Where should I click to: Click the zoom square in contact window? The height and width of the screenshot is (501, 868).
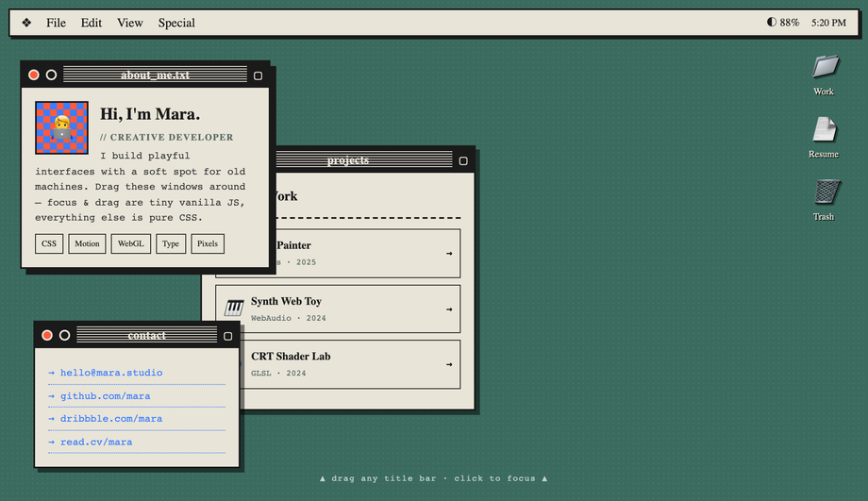pos(227,336)
